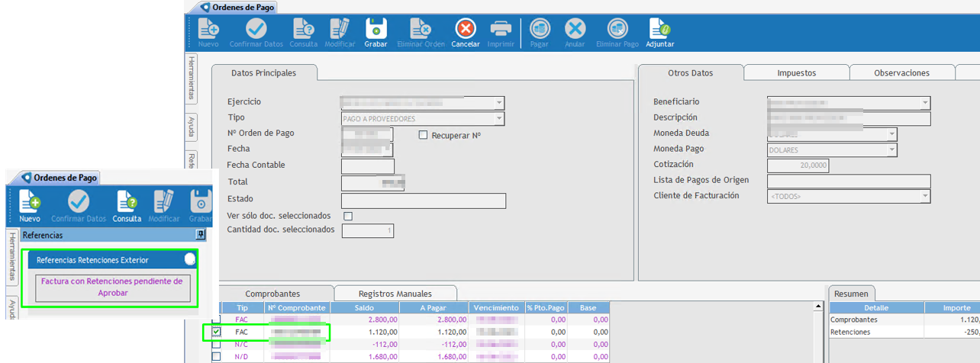Check the N/D row checkbox
The width and height of the screenshot is (980, 363).
(216, 356)
